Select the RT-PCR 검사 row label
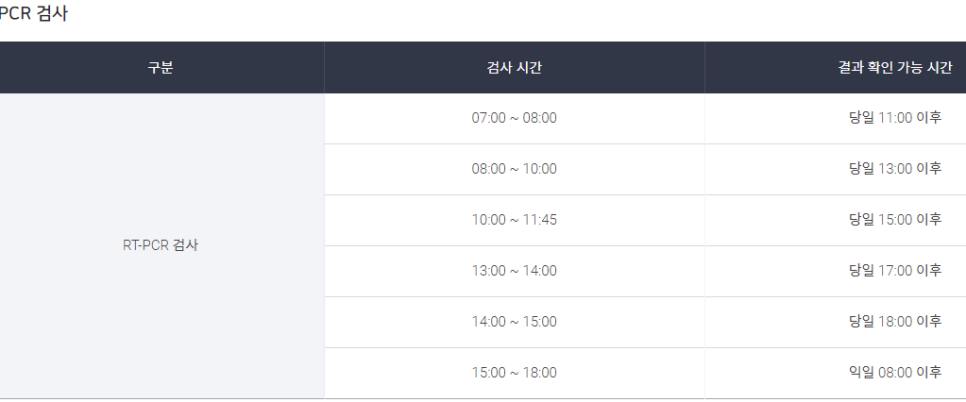Image resolution: width=966 pixels, height=402 pixels. click(x=160, y=245)
